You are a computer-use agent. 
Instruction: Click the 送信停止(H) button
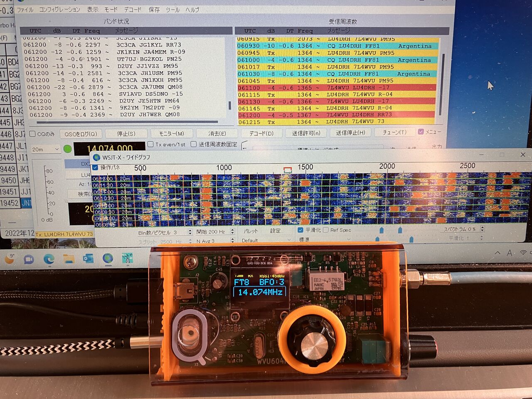[x=351, y=133]
